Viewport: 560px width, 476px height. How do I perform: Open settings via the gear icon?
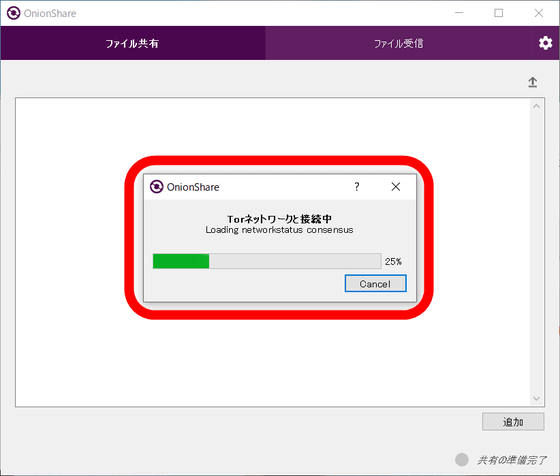coord(545,43)
